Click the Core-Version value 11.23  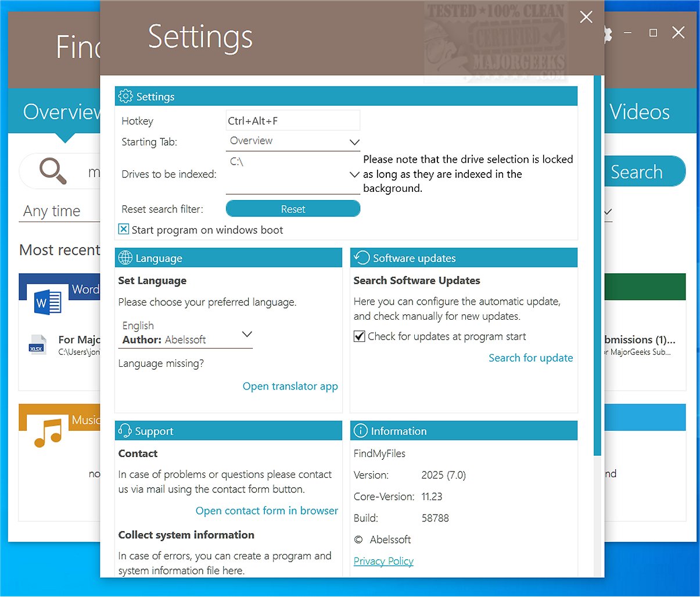[432, 496]
